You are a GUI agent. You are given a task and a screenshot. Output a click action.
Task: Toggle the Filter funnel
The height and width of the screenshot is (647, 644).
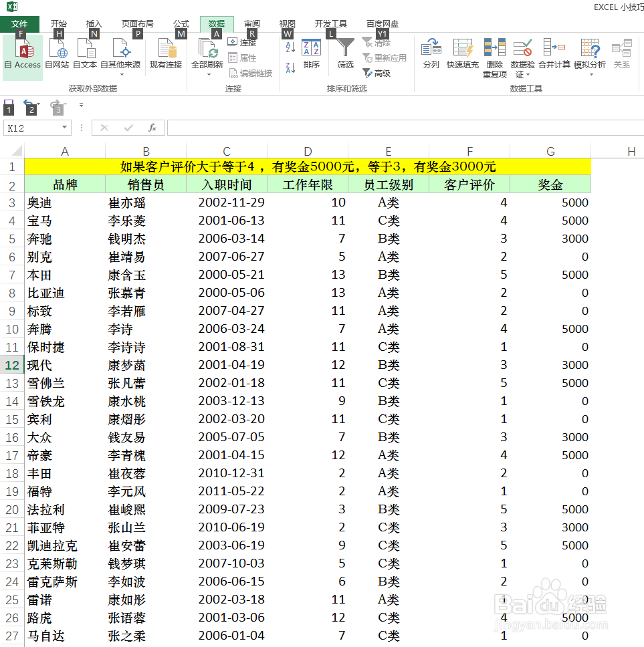345,53
